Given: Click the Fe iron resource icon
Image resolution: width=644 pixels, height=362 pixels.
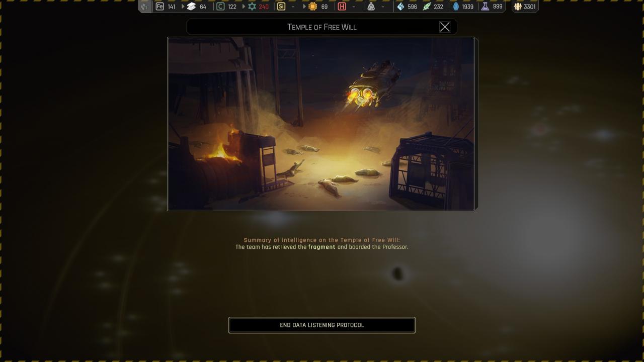Looking at the screenshot, I should [159, 7].
